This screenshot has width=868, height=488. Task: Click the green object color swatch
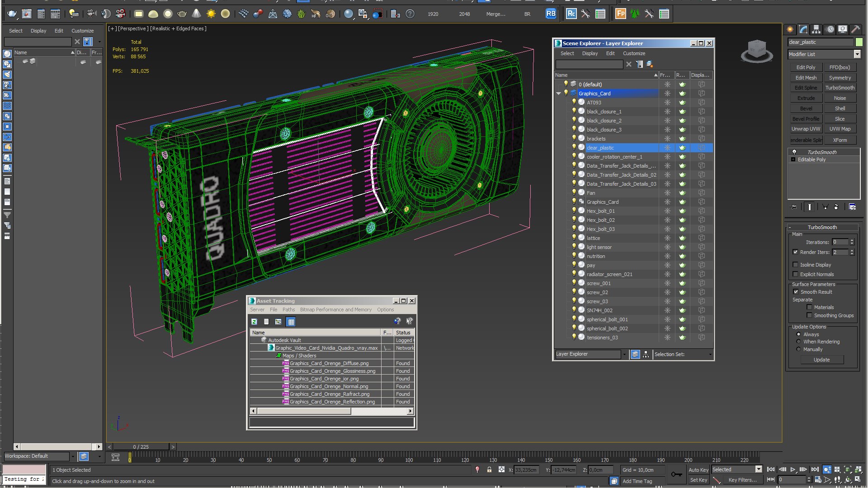[x=859, y=42]
